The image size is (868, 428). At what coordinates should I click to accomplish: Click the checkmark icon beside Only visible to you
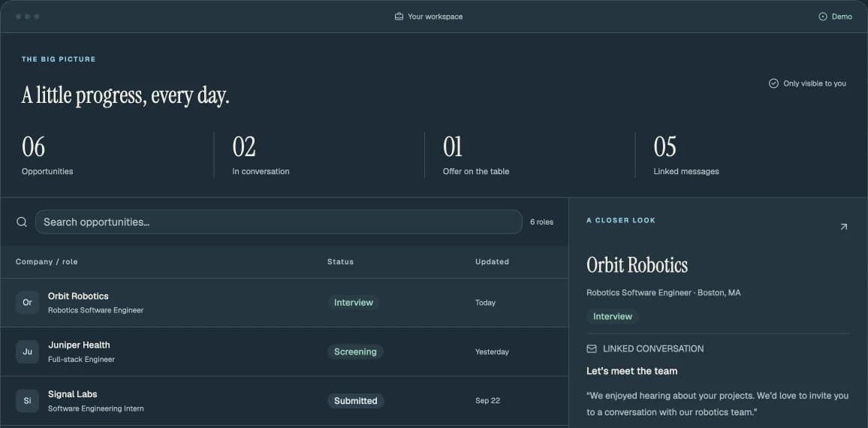(x=773, y=83)
